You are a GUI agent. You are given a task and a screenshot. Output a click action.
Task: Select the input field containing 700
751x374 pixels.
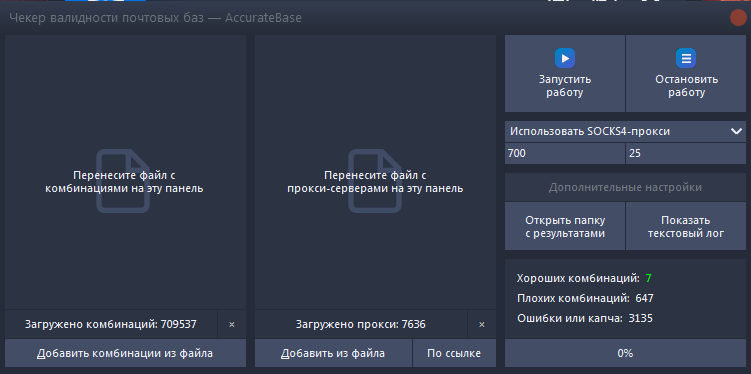565,154
